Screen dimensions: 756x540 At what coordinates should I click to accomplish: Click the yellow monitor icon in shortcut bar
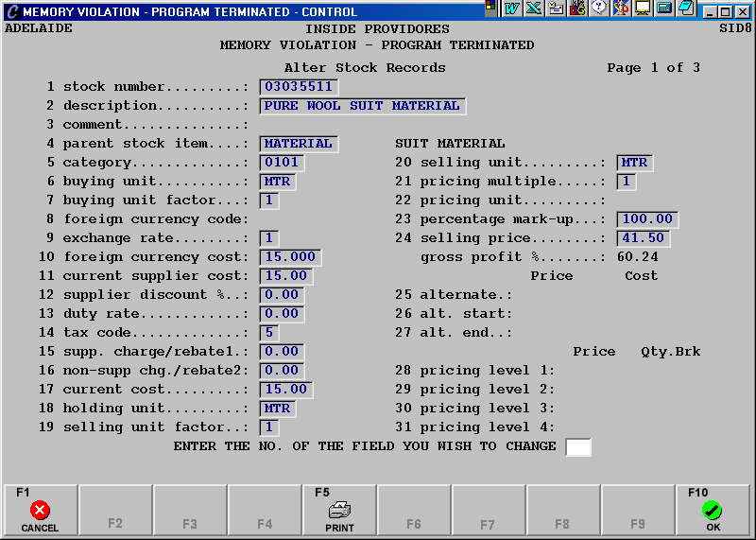tap(643, 9)
